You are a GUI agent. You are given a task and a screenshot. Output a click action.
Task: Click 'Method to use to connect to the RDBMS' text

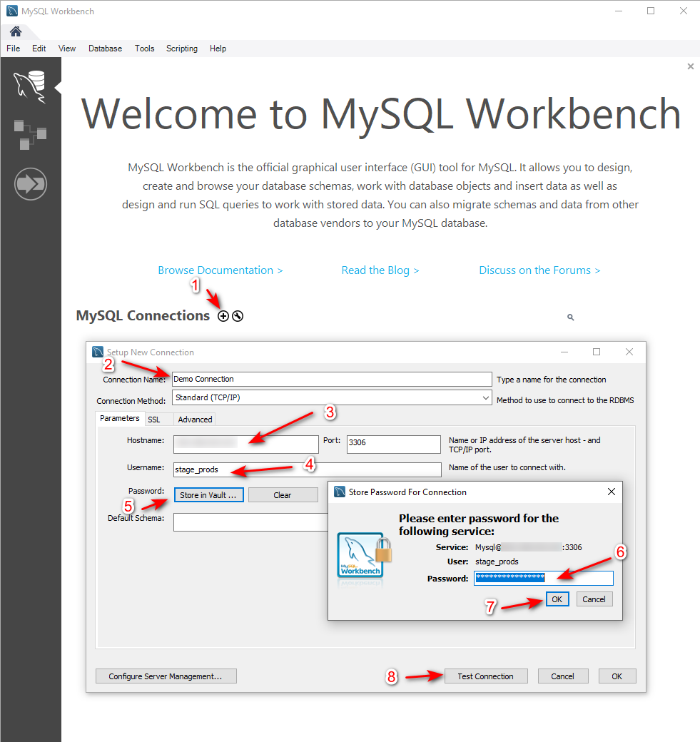tap(565, 400)
